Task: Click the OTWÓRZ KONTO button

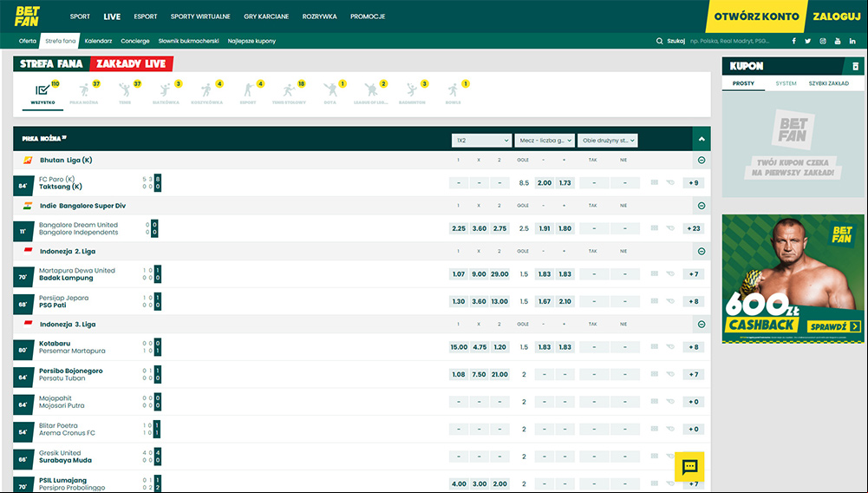Action: pos(756,16)
